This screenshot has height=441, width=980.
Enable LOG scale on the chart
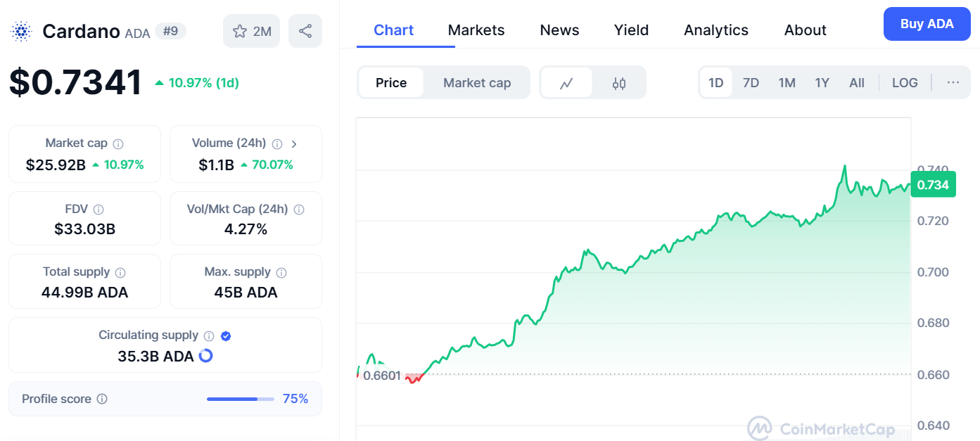[905, 83]
